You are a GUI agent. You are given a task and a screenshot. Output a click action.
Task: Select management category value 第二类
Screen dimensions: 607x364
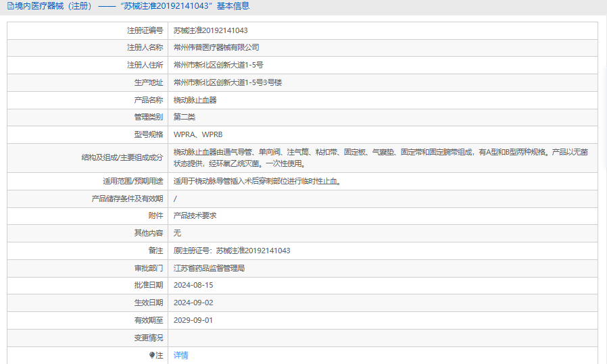[185, 117]
